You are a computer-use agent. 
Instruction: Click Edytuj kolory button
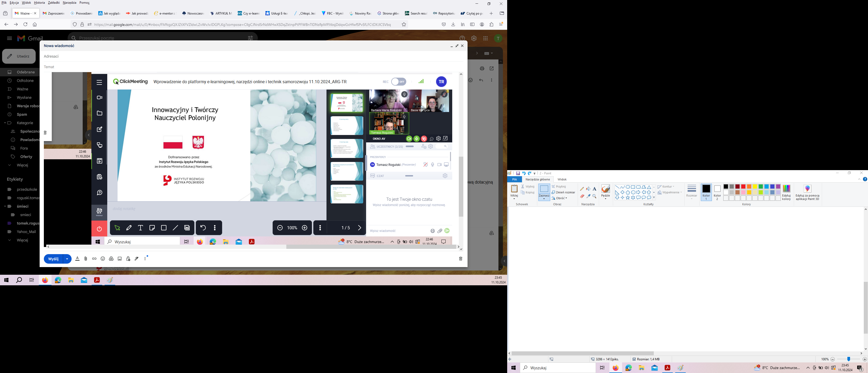786,192
